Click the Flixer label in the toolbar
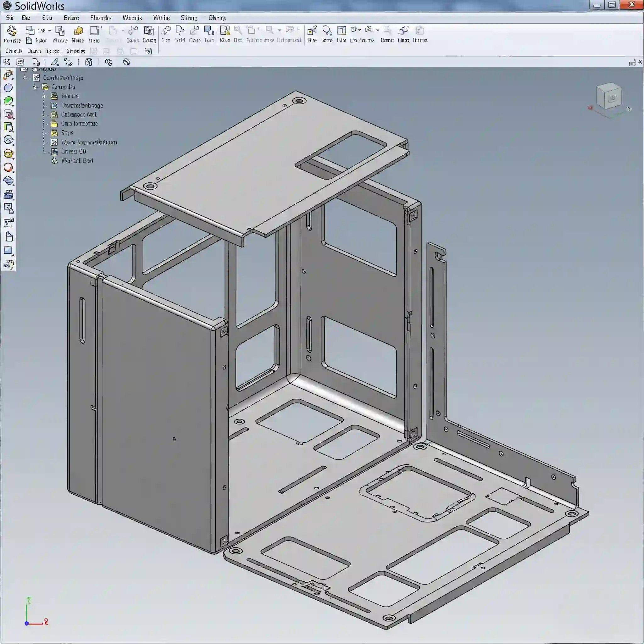The width and height of the screenshot is (644, 644). point(41,40)
